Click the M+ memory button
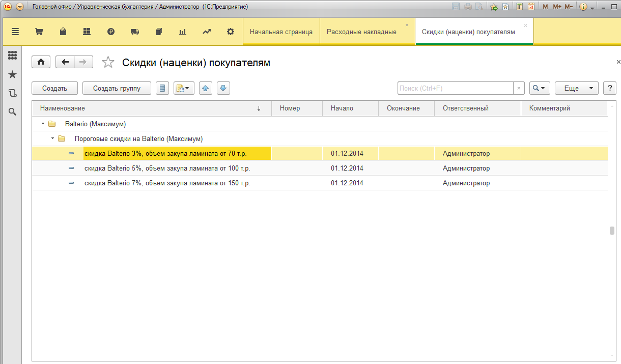The width and height of the screenshot is (621, 364). click(557, 7)
